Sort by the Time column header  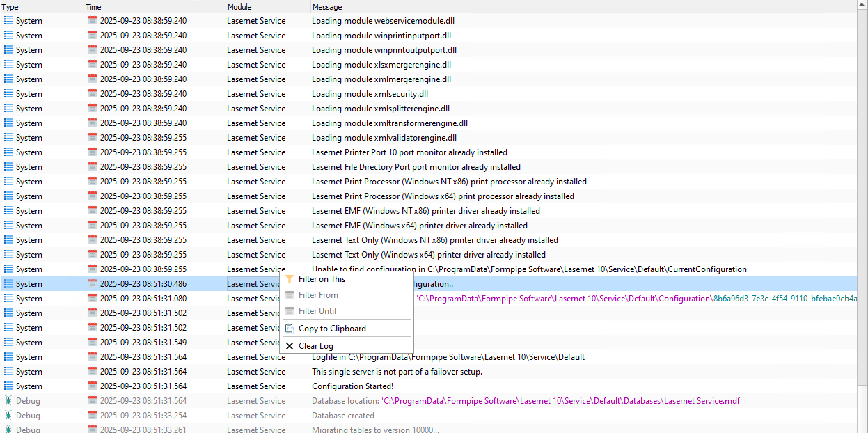click(x=155, y=7)
